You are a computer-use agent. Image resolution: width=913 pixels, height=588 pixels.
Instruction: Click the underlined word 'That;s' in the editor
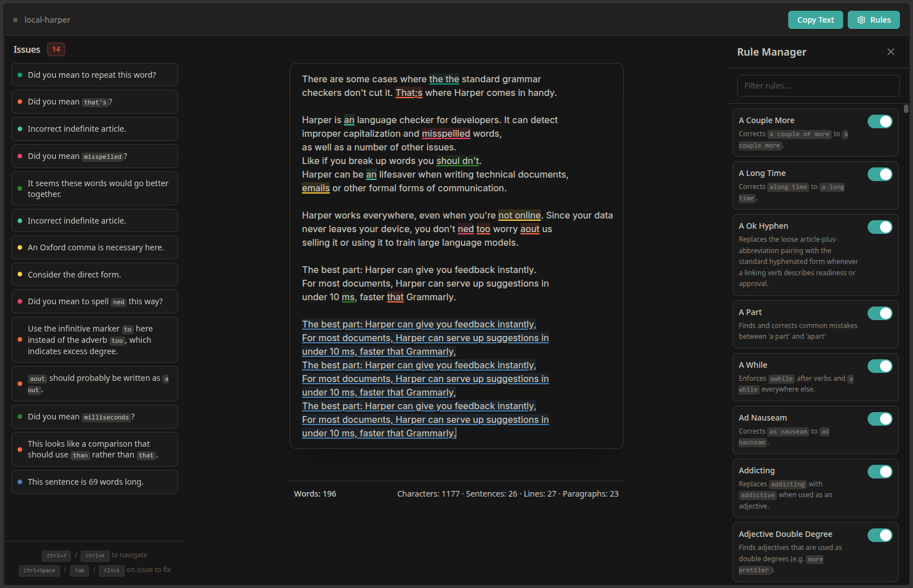coord(409,93)
